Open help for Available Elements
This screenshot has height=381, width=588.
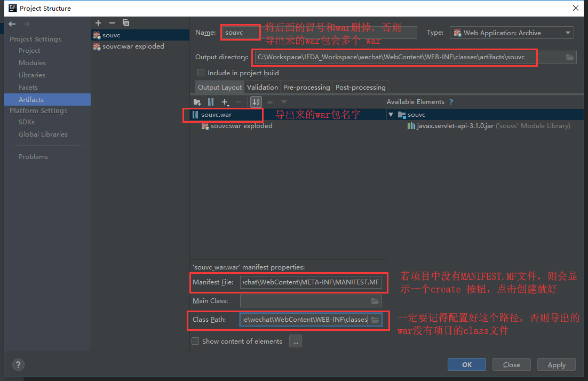451,101
